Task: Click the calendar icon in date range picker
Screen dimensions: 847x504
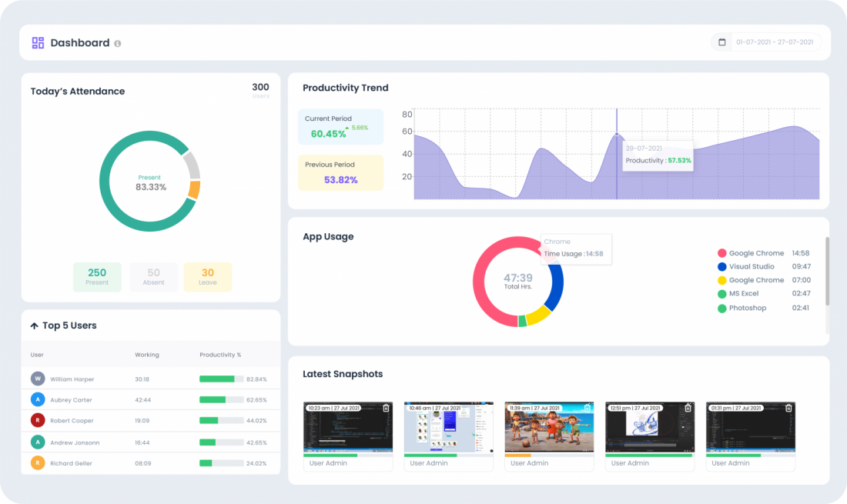Action: coord(721,42)
